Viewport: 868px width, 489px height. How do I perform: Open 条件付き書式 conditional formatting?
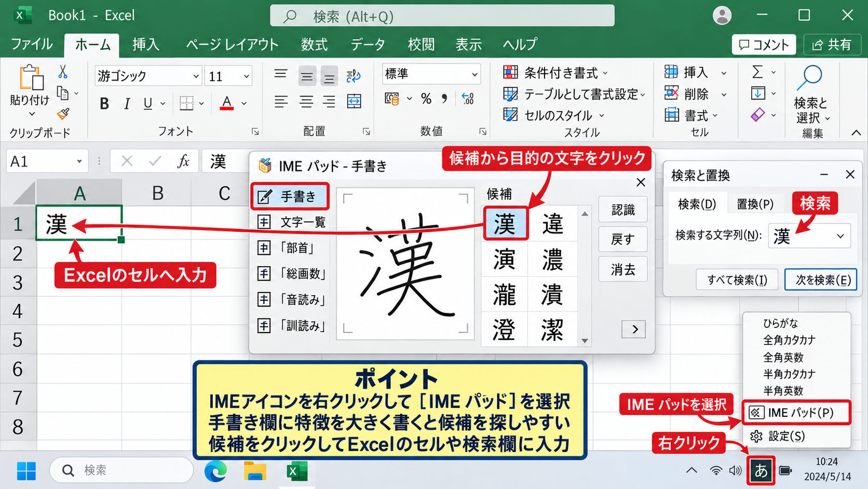tap(555, 73)
